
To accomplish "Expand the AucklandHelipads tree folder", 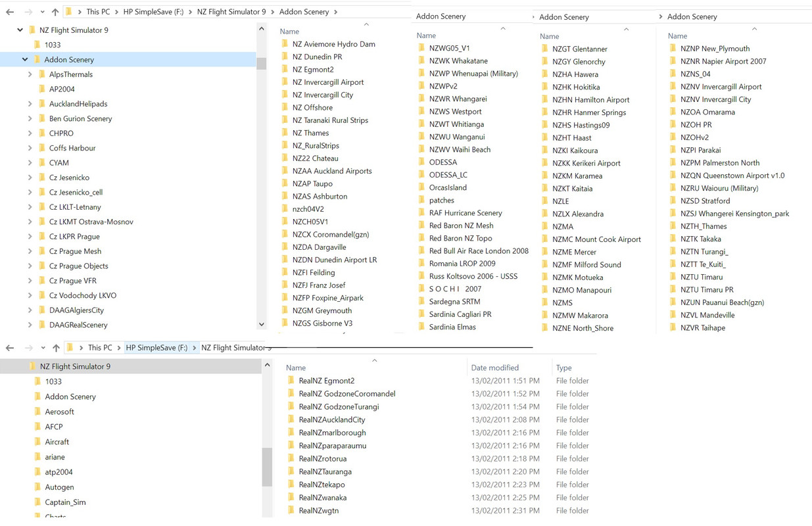I will (x=30, y=104).
